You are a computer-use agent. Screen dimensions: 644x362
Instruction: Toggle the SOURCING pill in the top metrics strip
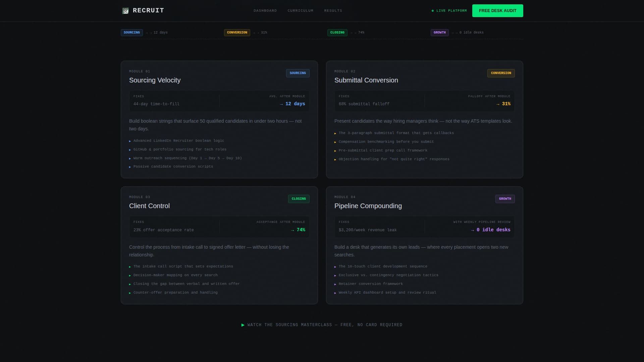coord(131,33)
